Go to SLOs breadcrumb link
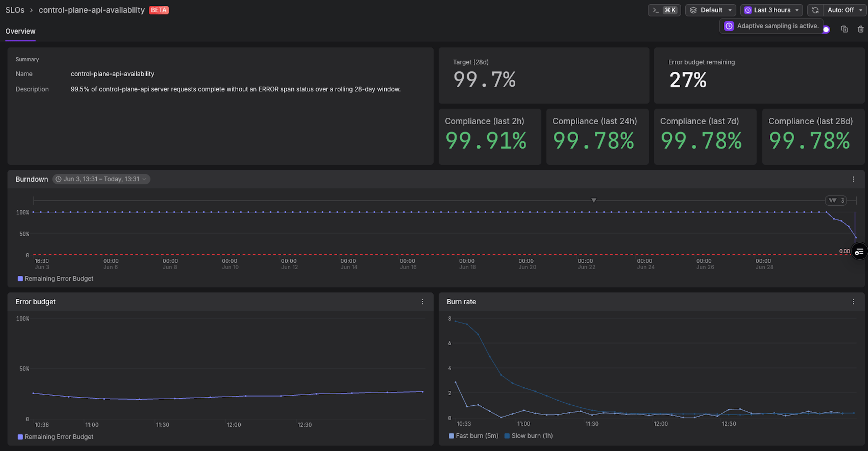The height and width of the screenshot is (451, 868). pos(15,10)
